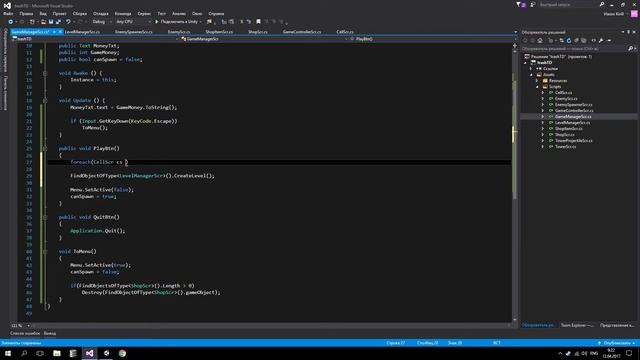Collapse the Update method outline
640x360 pixels.
[x=45, y=100]
